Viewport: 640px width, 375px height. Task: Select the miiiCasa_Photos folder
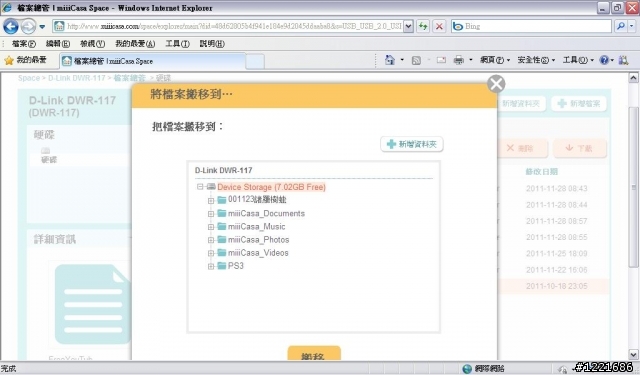pos(258,240)
